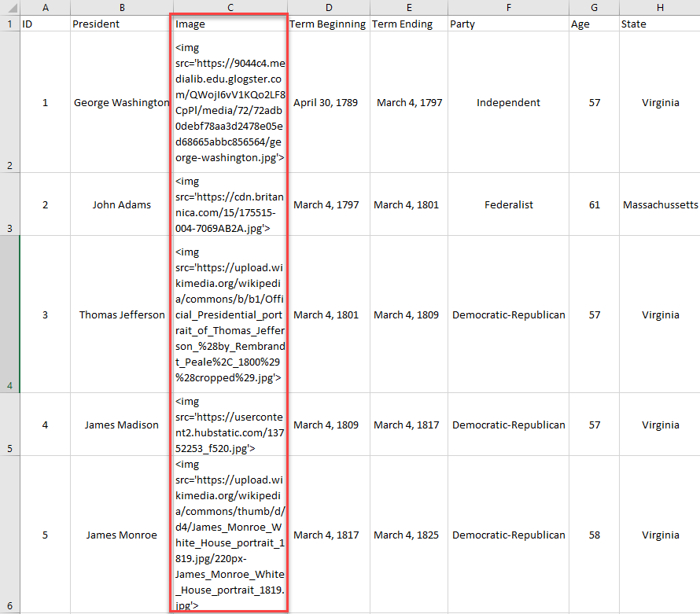Select column F header

click(x=508, y=7)
